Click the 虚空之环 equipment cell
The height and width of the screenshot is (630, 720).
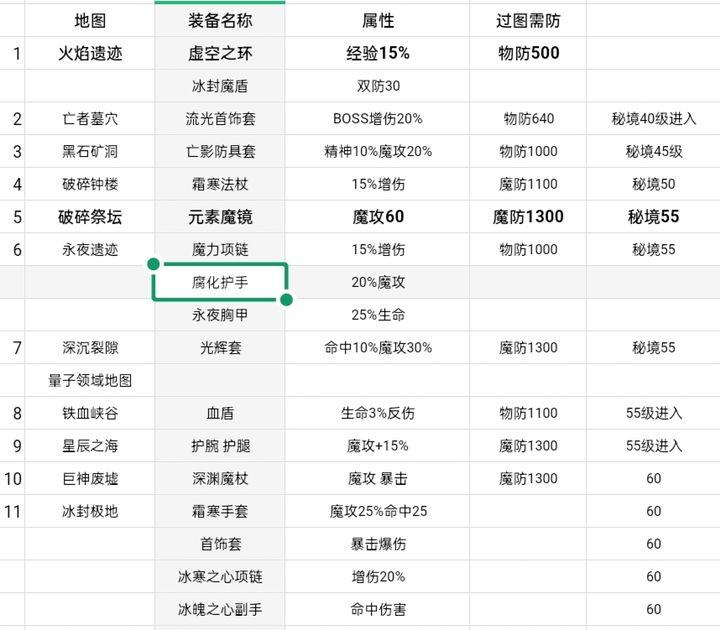pos(220,53)
